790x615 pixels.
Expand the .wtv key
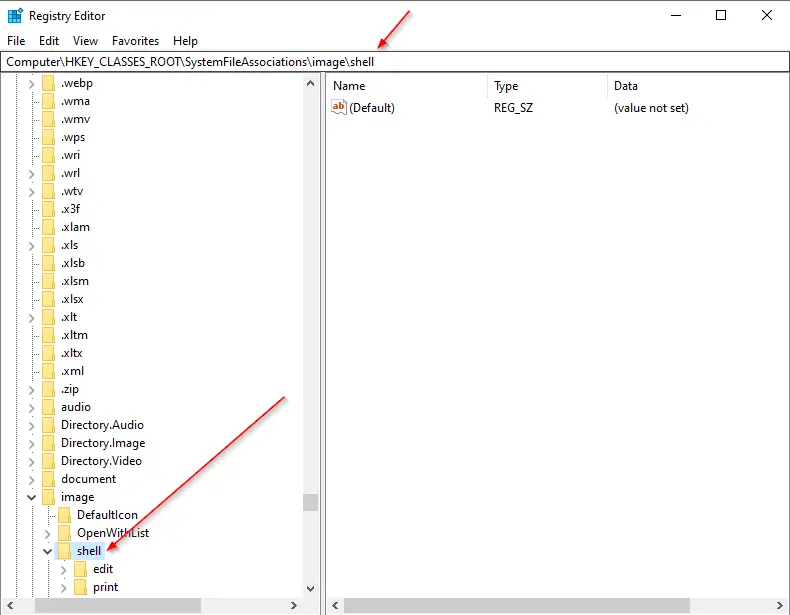[x=31, y=192]
